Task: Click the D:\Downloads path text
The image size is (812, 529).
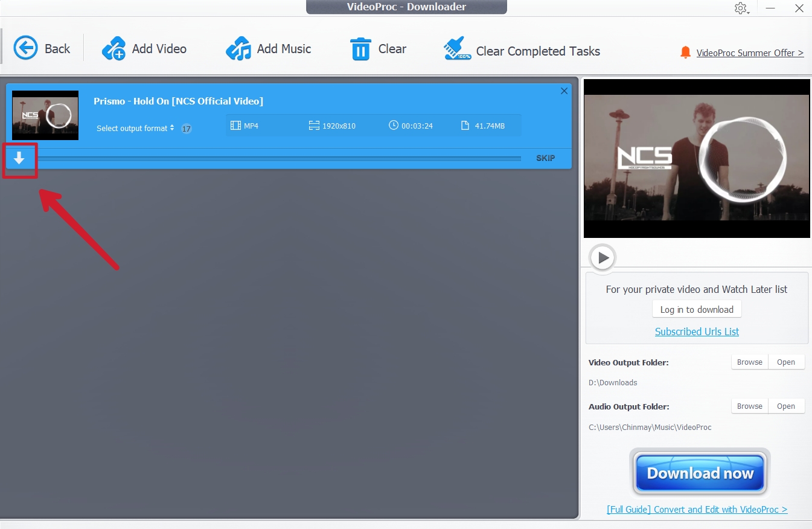Action: (613, 383)
